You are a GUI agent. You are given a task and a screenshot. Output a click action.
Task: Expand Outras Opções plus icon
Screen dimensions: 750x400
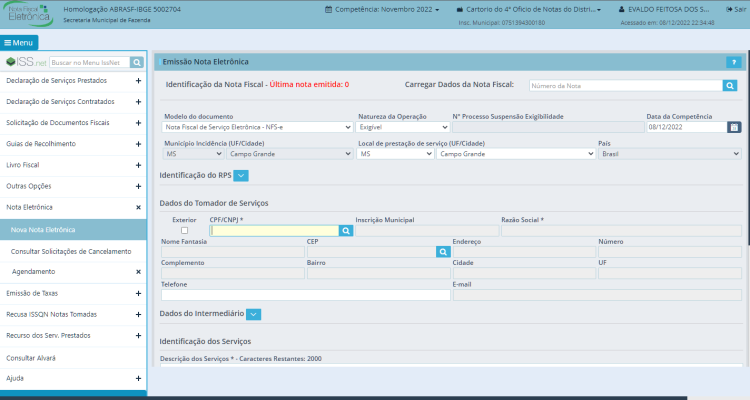coord(138,186)
